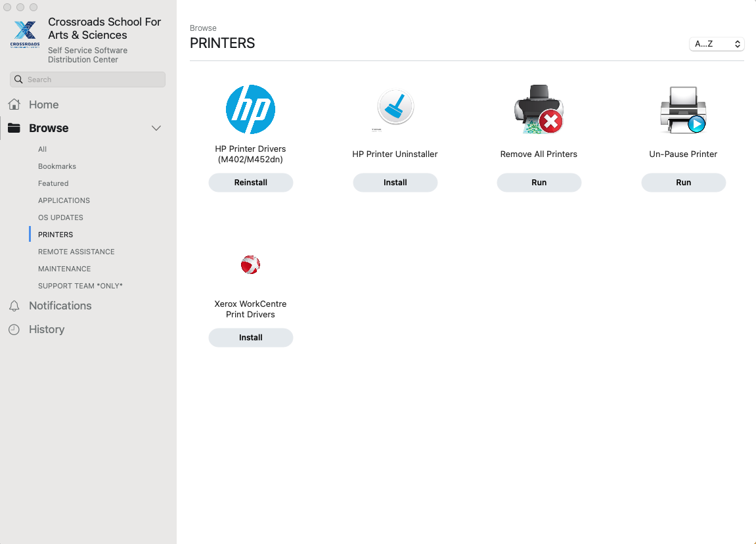This screenshot has height=544, width=756.
Task: Click the Crossroads school logo
Action: [25, 34]
